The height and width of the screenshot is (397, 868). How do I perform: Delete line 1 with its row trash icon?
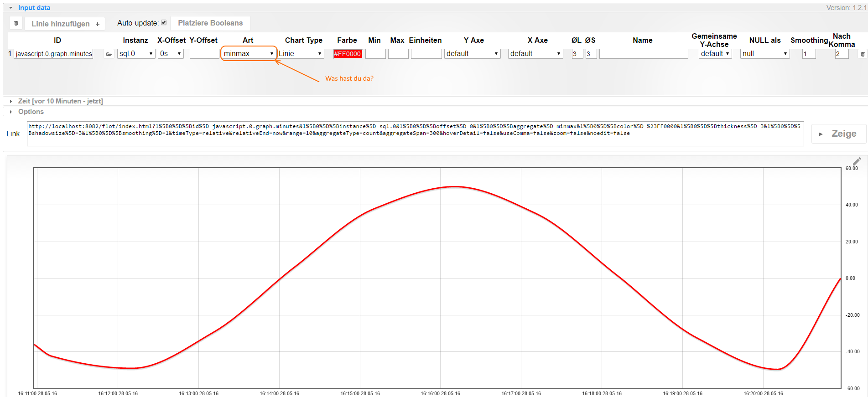click(862, 54)
